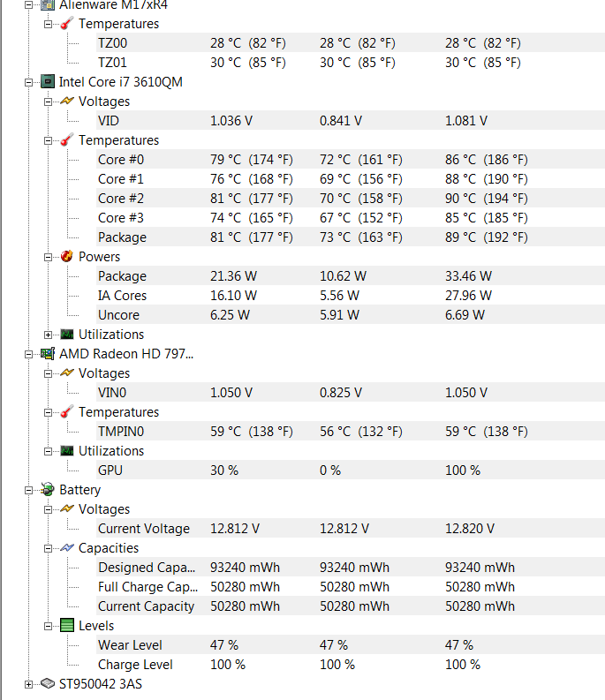Image resolution: width=605 pixels, height=700 pixels.
Task: Select the Current Voltage battery row
Action: (143, 529)
